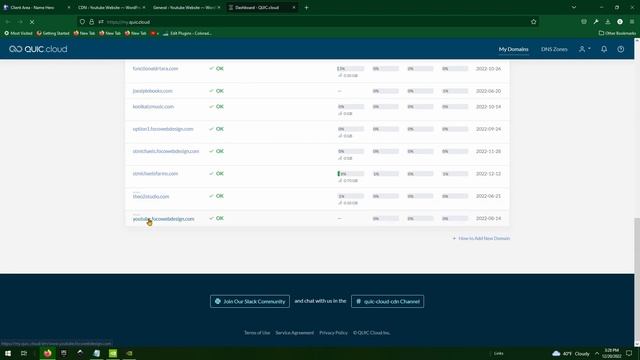This screenshot has height=360, width=640.
Task: Open the Other Bookmarks folder
Action: (617, 33)
